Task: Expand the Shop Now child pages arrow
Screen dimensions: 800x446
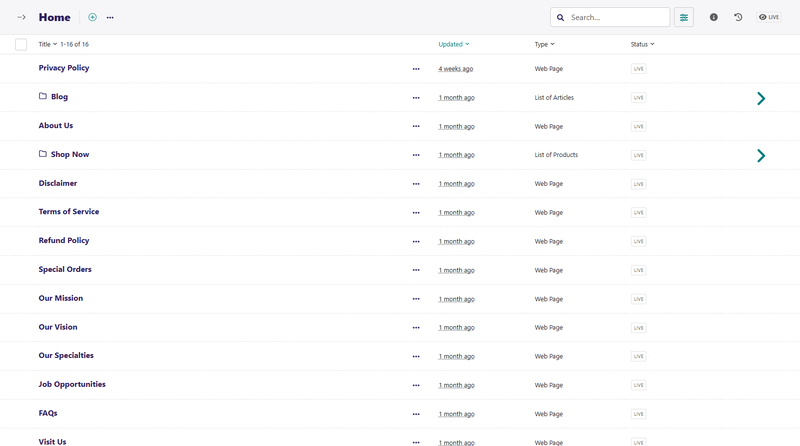Action: point(761,156)
